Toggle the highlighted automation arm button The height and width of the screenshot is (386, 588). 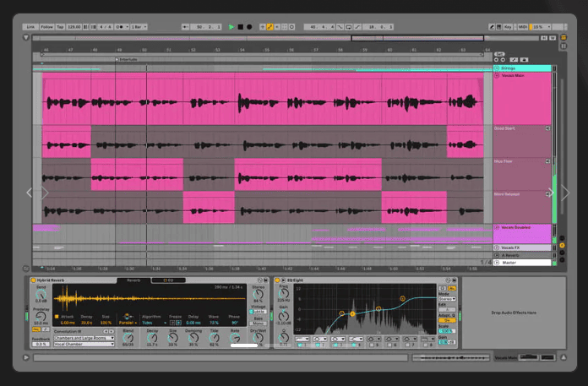coord(269,27)
